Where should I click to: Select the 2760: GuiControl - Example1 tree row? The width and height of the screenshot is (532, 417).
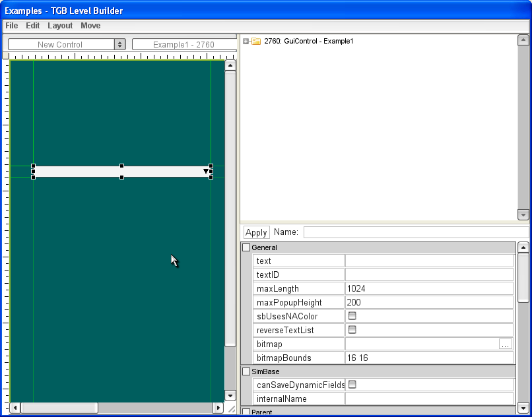coord(308,41)
